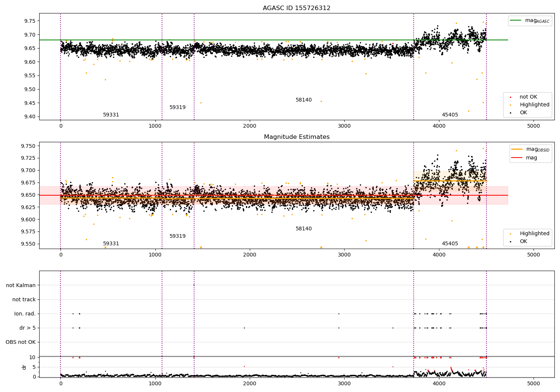Select the mag OBSID legend entry
The height and width of the screenshot is (392, 560).
[x=531, y=149]
